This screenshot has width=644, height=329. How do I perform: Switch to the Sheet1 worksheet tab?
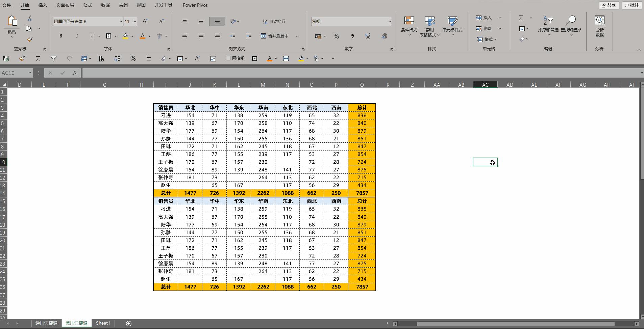[x=103, y=323]
